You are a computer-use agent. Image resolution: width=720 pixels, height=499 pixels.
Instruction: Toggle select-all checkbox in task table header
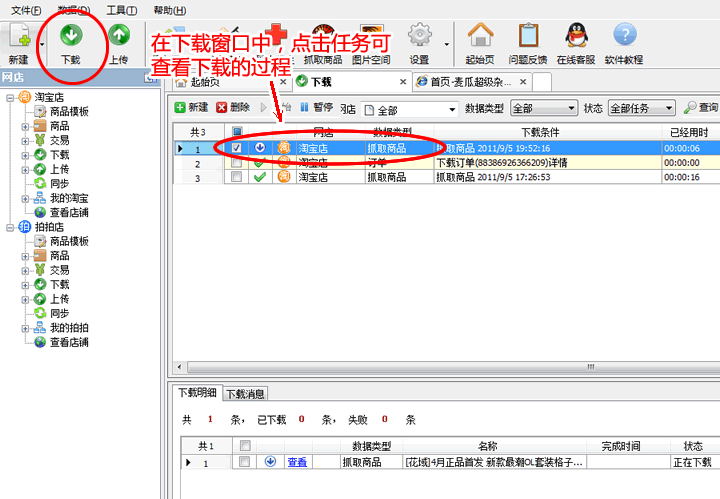(x=237, y=132)
